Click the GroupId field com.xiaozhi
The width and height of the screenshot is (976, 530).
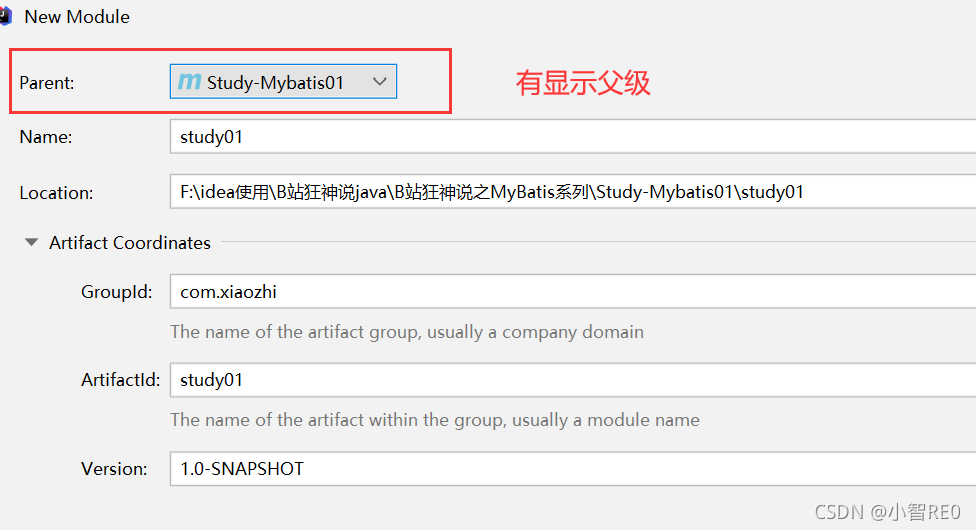tap(573, 291)
